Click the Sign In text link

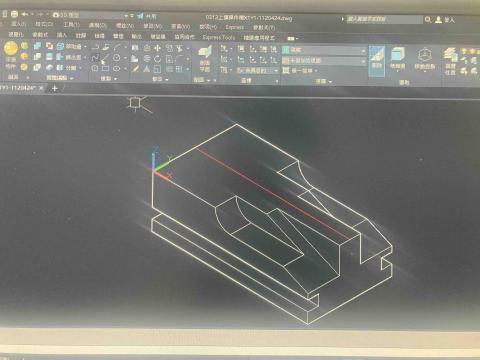point(449,20)
